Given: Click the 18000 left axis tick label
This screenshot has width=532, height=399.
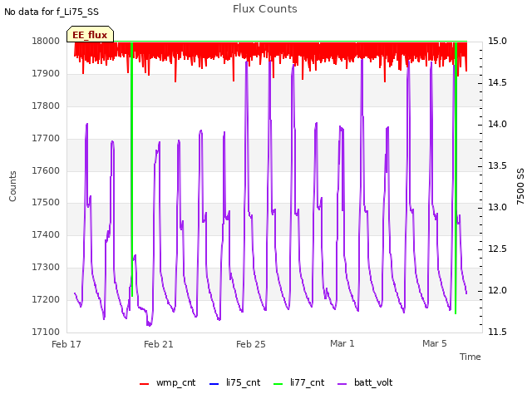Looking at the screenshot, I should (46, 41).
